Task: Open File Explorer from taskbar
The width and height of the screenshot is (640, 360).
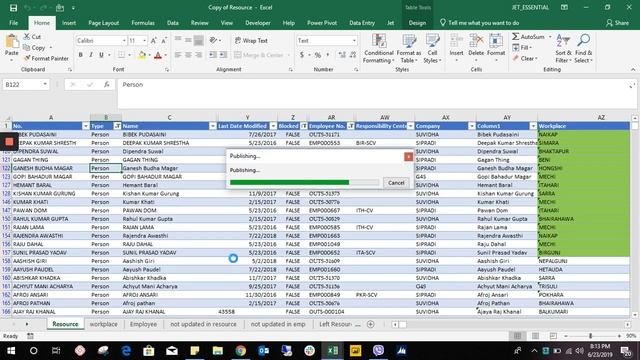Action: click(218, 351)
